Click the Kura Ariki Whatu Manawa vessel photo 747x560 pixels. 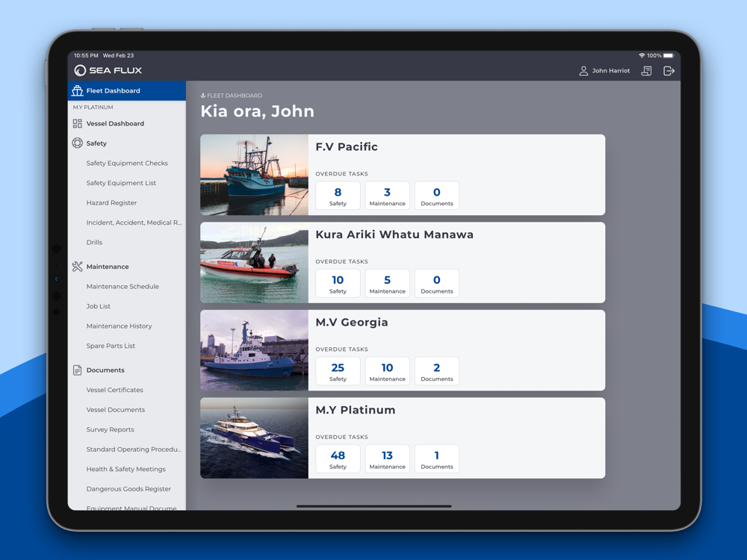coord(255,262)
